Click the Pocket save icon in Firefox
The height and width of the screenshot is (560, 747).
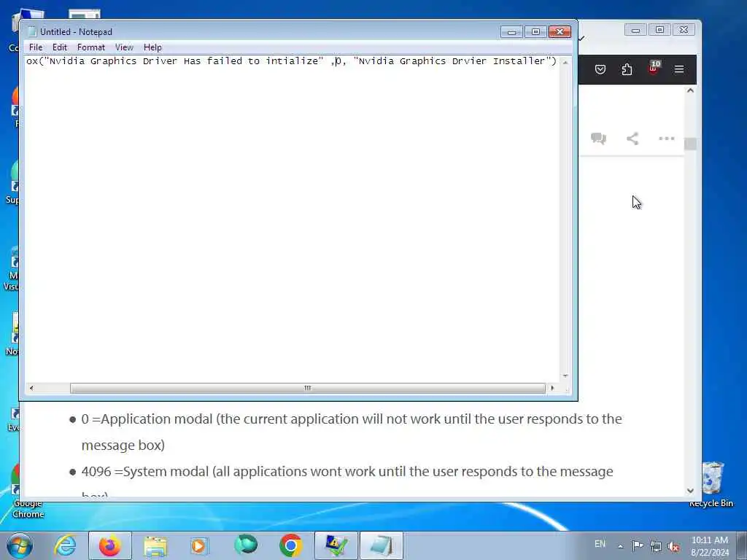click(x=600, y=69)
